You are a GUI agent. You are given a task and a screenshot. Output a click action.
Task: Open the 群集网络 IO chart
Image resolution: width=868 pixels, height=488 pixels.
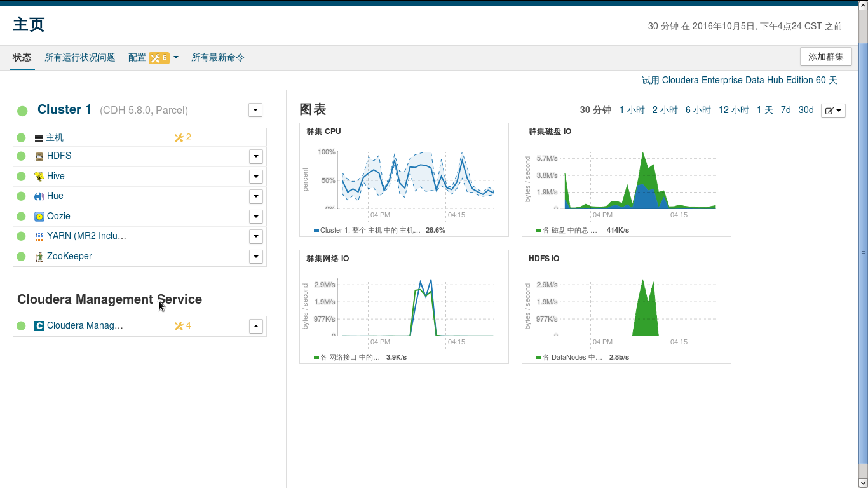click(404, 307)
